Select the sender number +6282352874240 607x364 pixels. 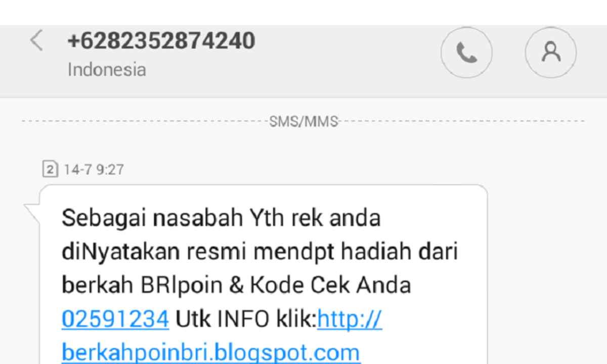(x=161, y=40)
